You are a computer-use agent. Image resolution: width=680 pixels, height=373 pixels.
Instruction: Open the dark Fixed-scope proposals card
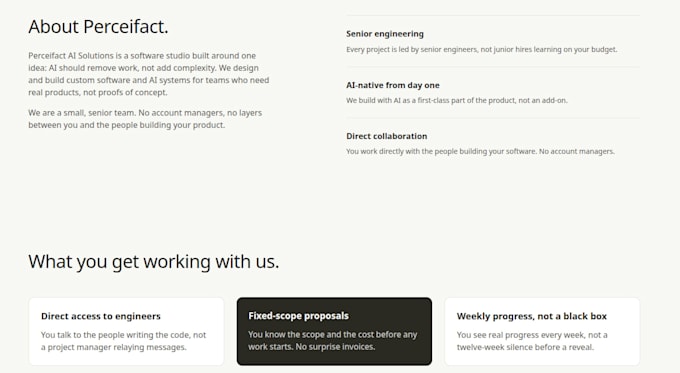334,331
